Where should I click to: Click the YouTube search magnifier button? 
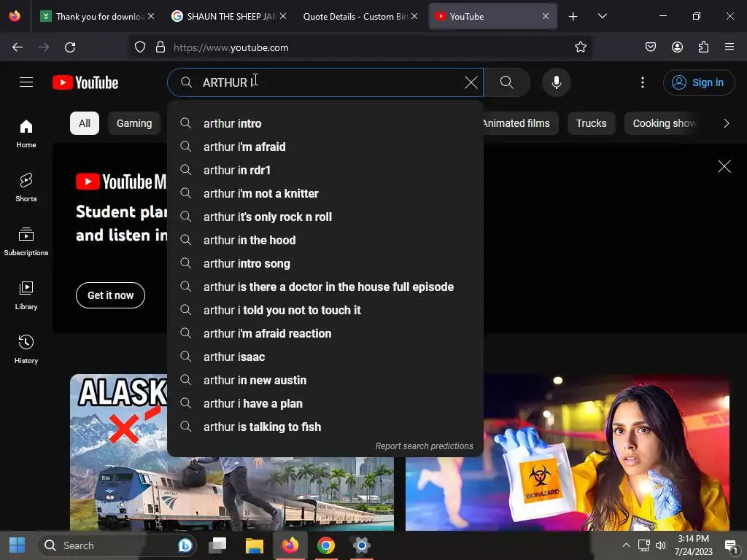pyautogui.click(x=507, y=82)
